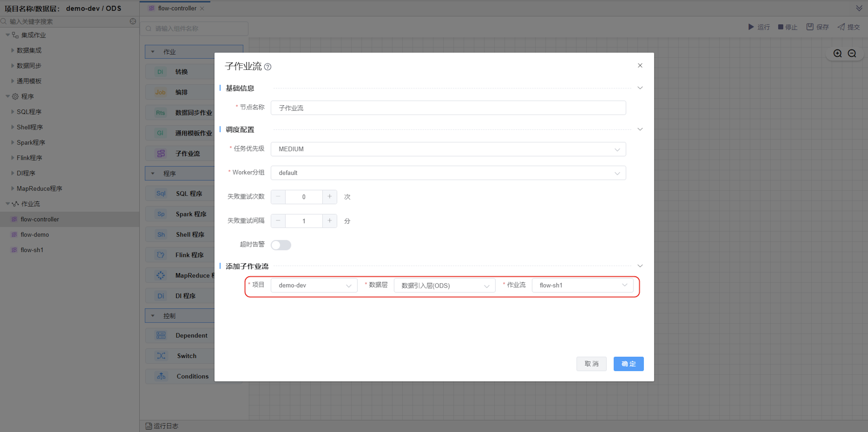Click the 节点名称 input field
This screenshot has height=432, width=868.
tap(448, 108)
